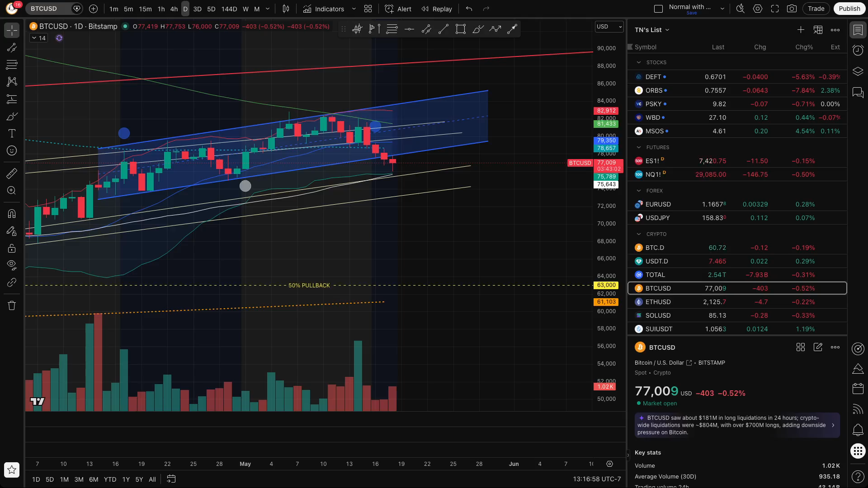This screenshot has height=488, width=868.
Task: Open the chart style candlestick menu
Action: pos(286,9)
